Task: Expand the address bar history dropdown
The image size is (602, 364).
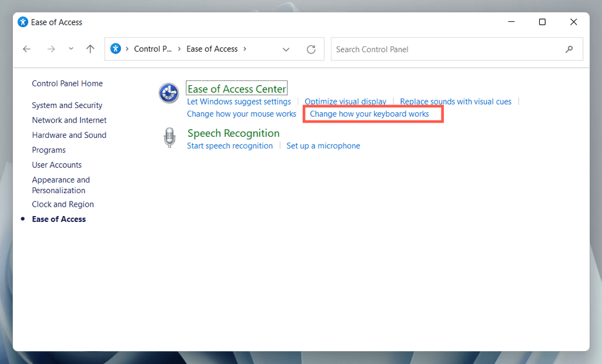Action: 286,49
